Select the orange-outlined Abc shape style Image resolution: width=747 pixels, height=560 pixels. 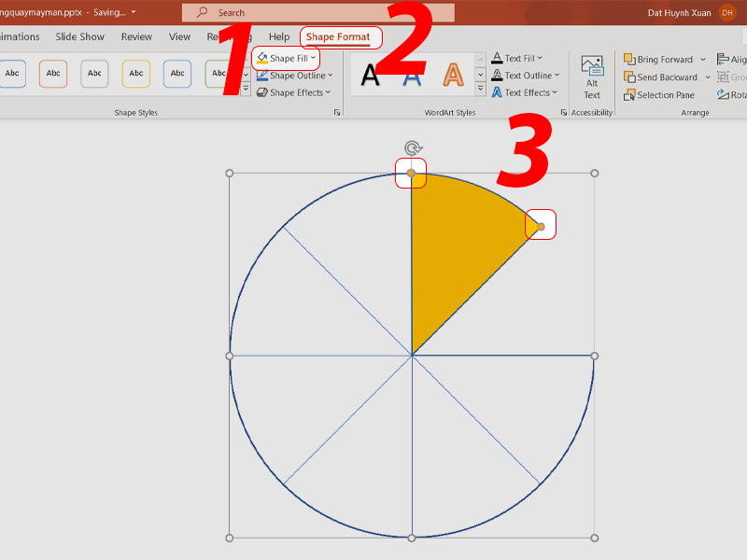53,74
